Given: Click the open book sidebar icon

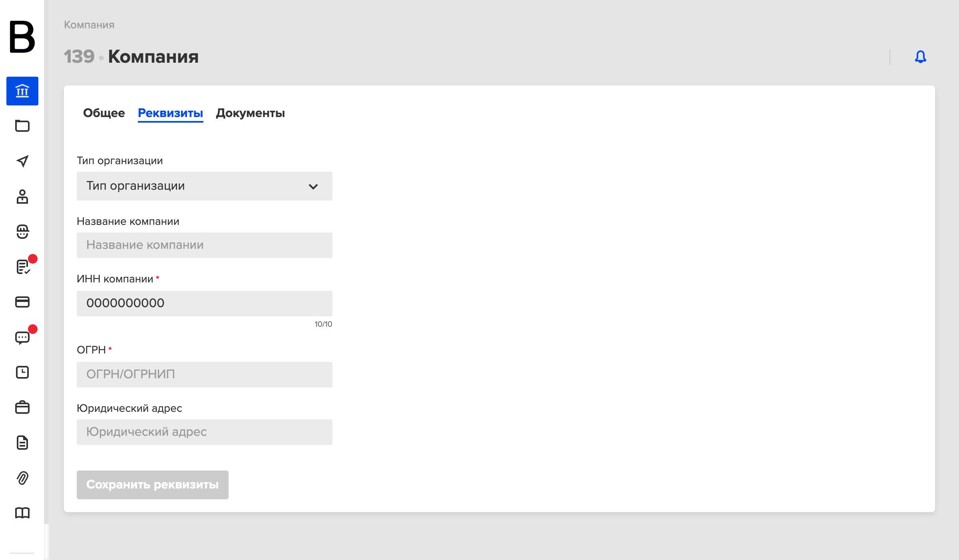Looking at the screenshot, I should pos(22,513).
